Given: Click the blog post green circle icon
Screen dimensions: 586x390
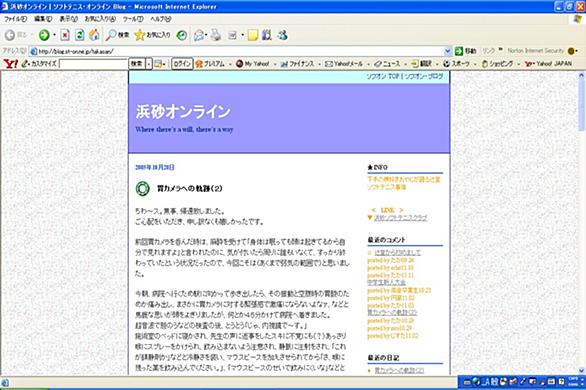Looking at the screenshot, I should (x=142, y=189).
